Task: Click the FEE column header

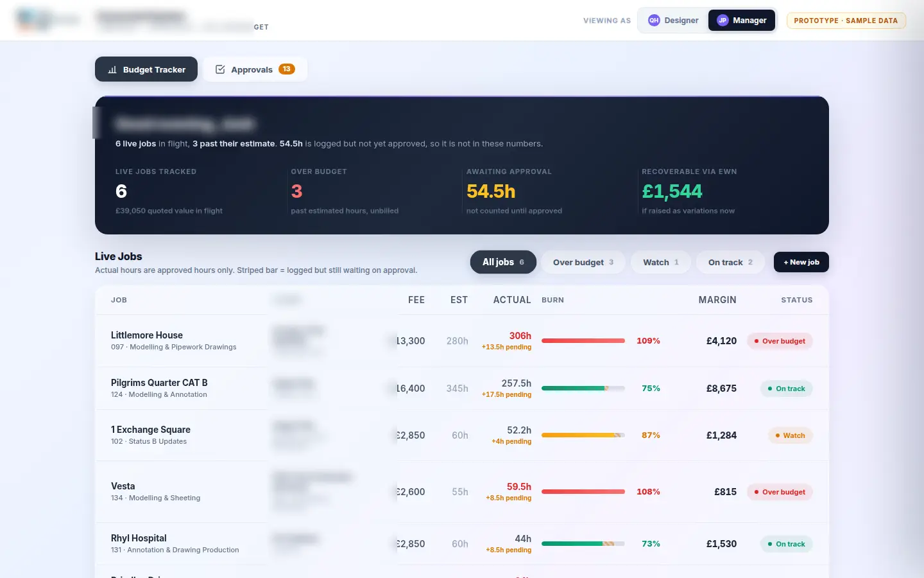Action: (x=416, y=300)
